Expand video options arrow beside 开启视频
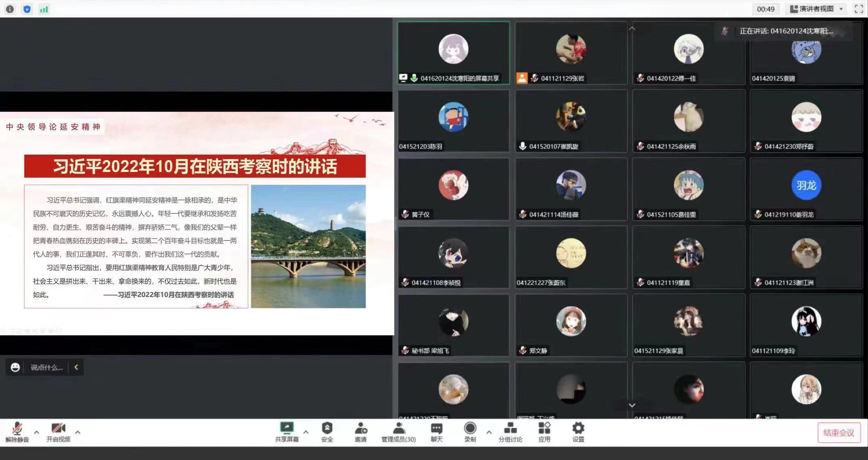The image size is (868, 460). (78, 432)
